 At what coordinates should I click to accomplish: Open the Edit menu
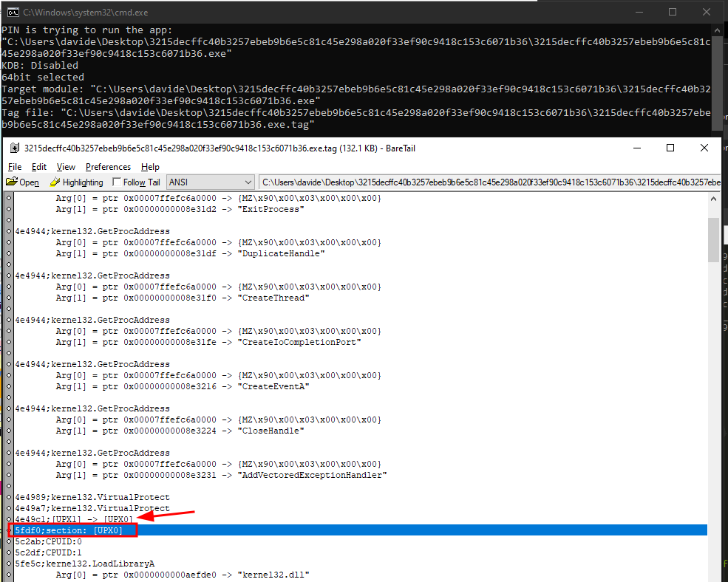coord(39,167)
